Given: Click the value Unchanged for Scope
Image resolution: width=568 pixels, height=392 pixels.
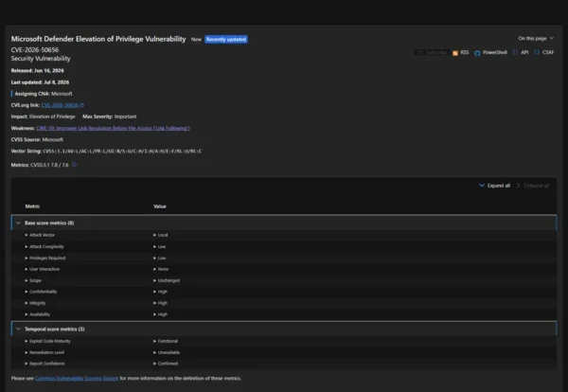Looking at the screenshot, I should click(x=169, y=280).
